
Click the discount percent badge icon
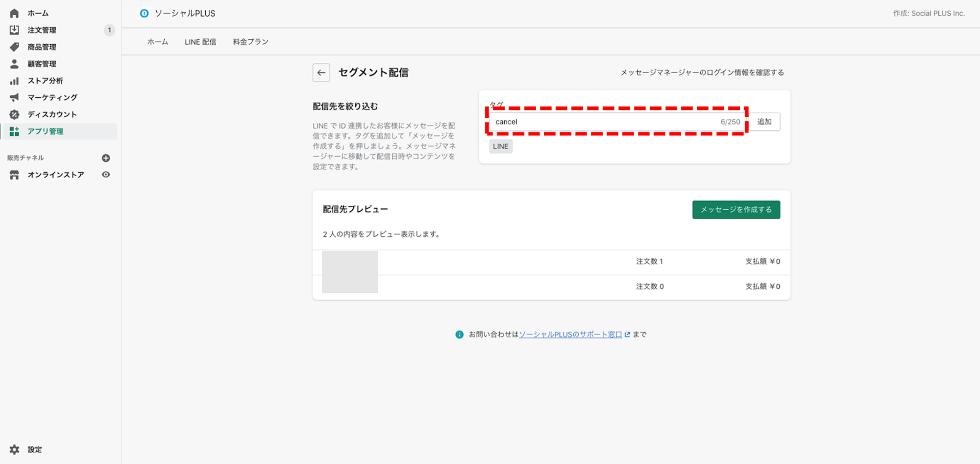click(14, 114)
